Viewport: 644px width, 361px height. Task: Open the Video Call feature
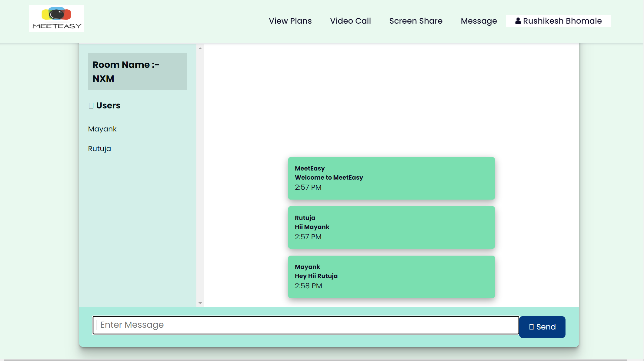[x=350, y=21]
